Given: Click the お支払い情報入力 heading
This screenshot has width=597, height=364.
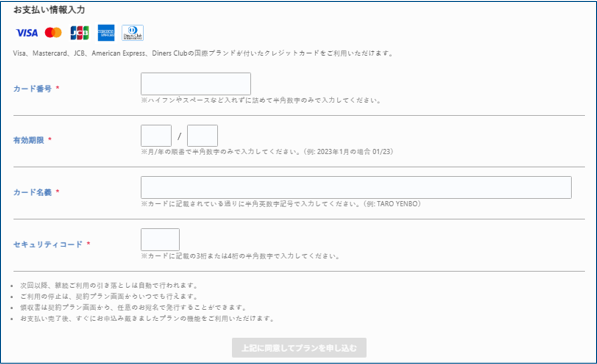Looking at the screenshot, I should 49,10.
